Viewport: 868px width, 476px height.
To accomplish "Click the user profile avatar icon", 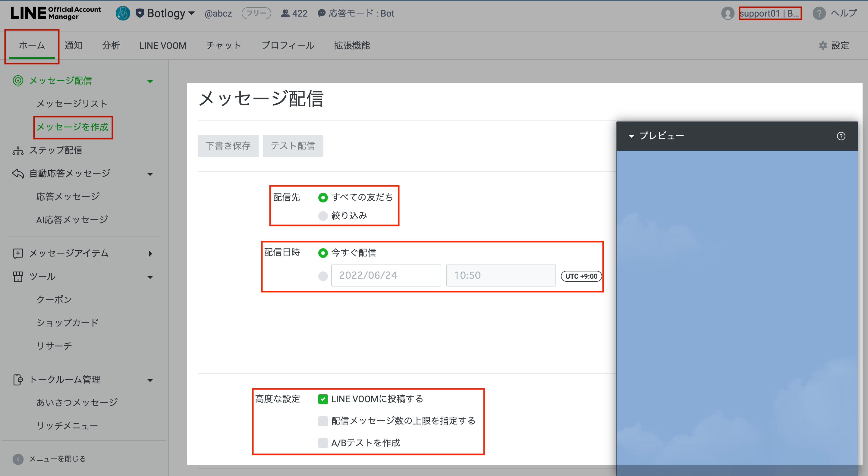I will (x=728, y=14).
